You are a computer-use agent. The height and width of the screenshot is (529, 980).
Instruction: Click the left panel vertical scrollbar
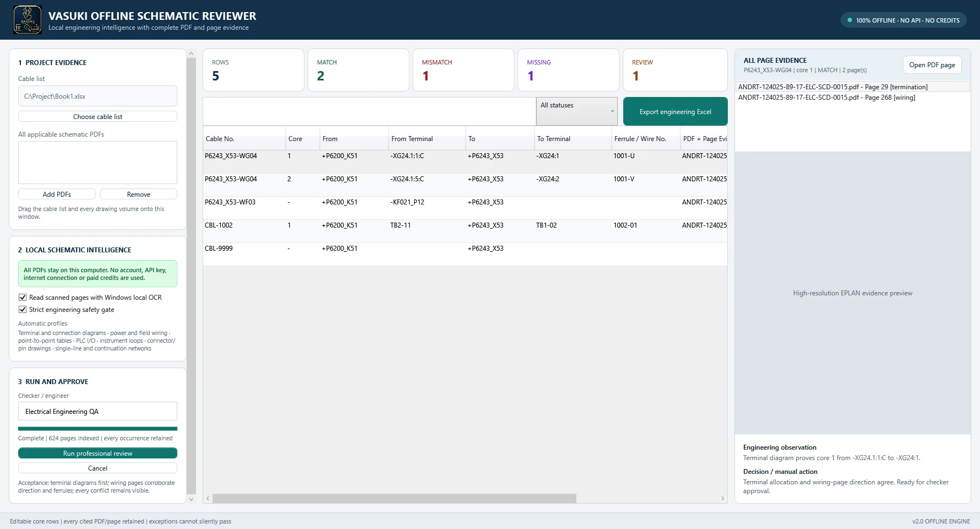(191, 276)
